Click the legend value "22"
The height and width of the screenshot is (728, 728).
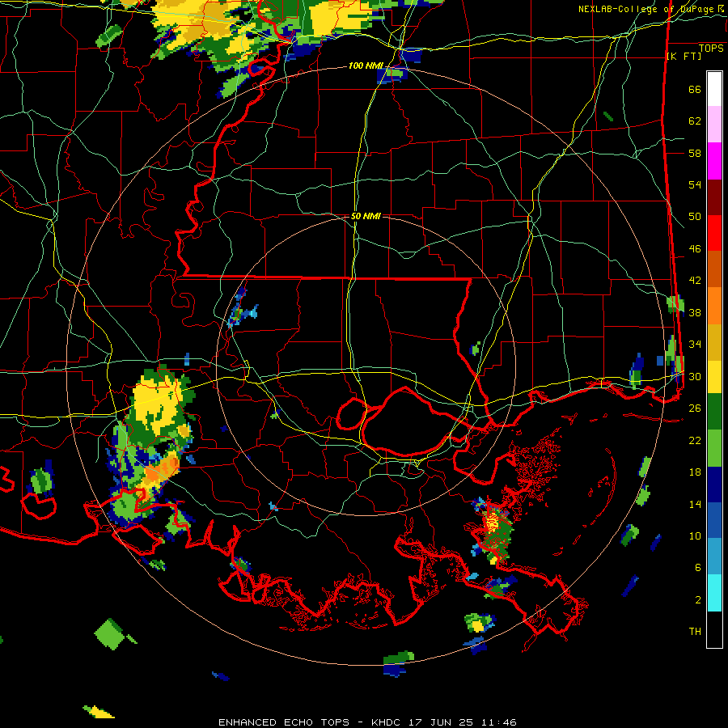click(695, 440)
